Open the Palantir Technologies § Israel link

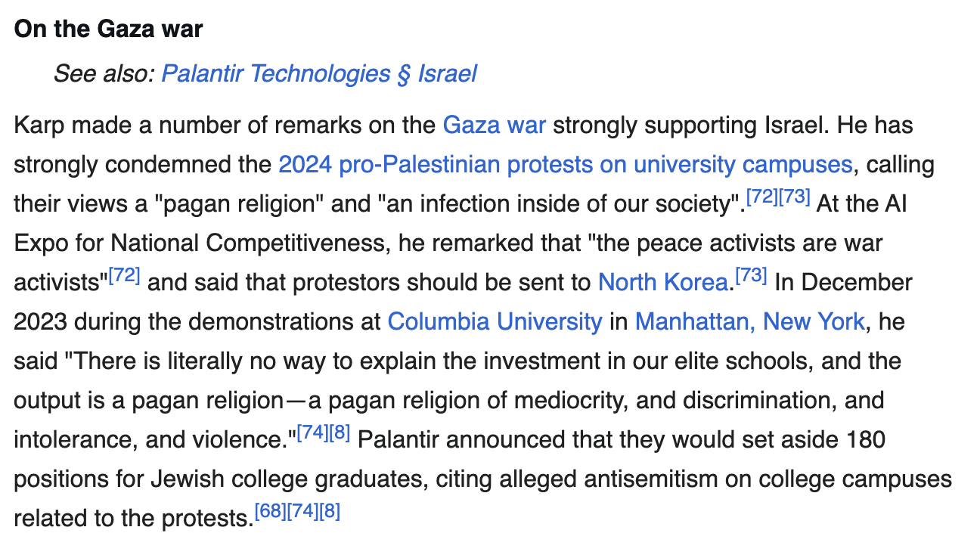coord(319,73)
